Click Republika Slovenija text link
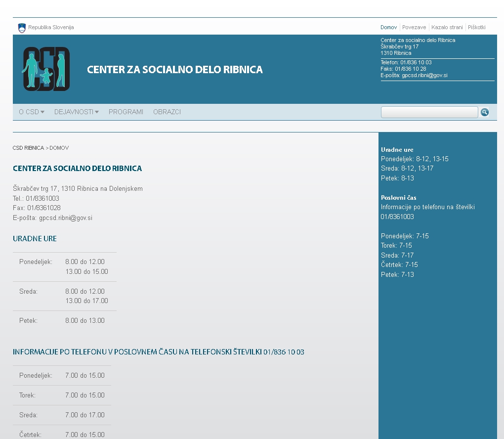504x439 pixels. click(x=51, y=27)
